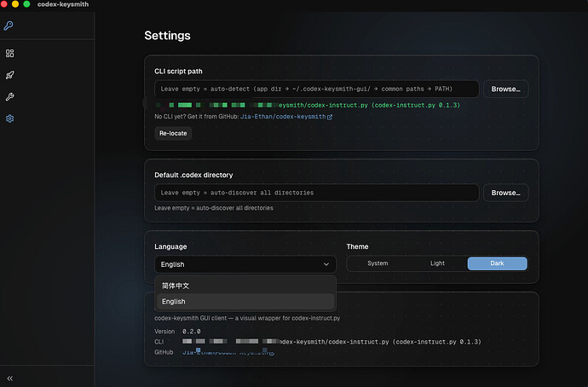The image size is (588, 387).
Task: Collapse the Language dropdown showing English
Action: (245, 264)
